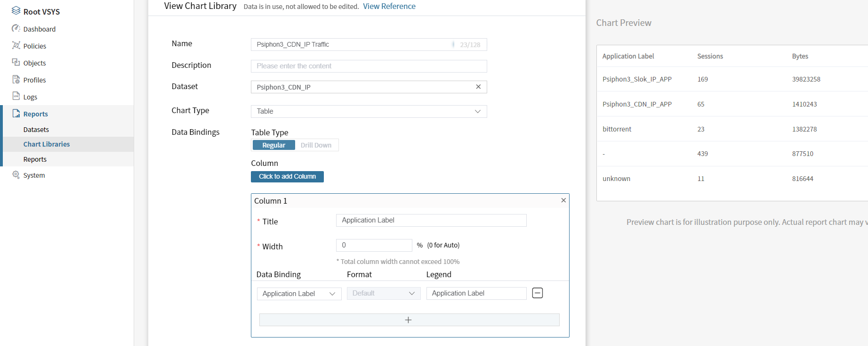This screenshot has height=346, width=868.
Task: Click the System gear icon
Action: tap(16, 175)
